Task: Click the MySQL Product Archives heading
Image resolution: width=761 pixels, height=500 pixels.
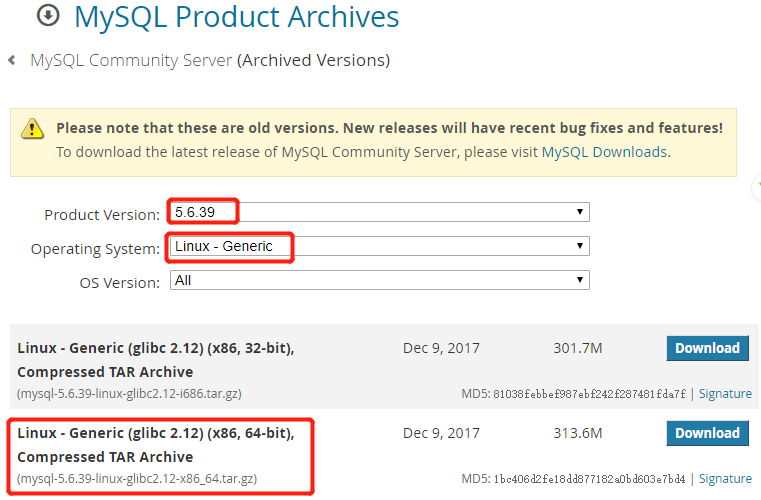Action: [236, 17]
